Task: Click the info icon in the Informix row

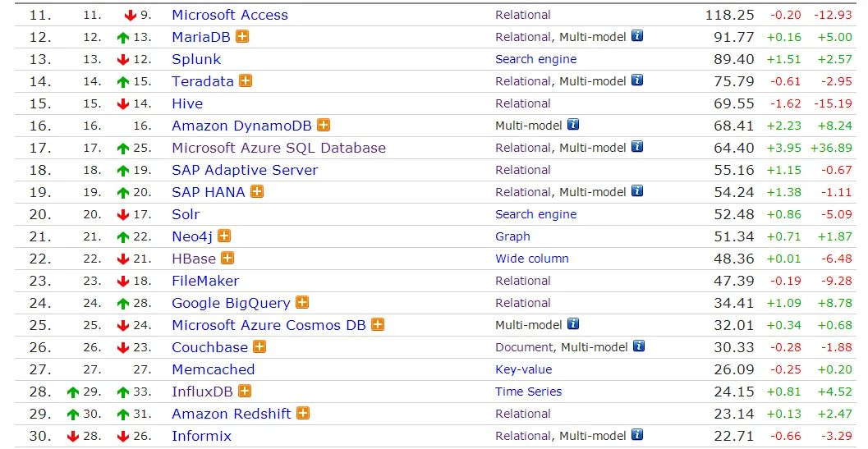Action: click(x=637, y=434)
